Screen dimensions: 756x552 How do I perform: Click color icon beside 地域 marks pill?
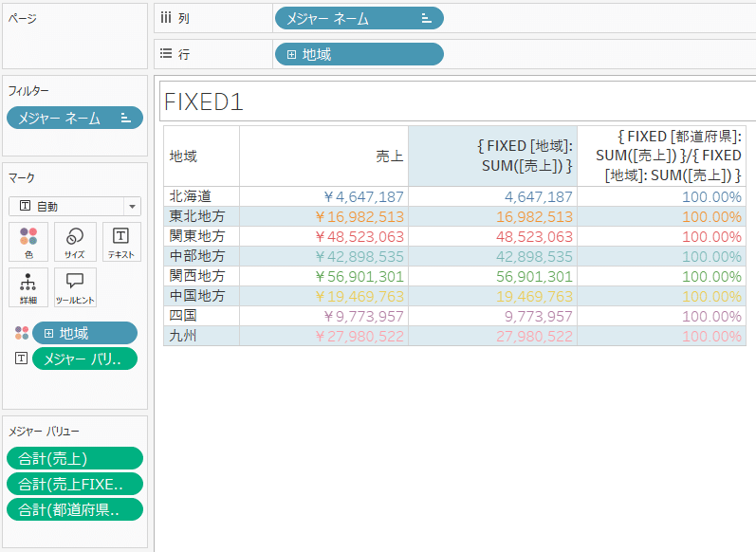click(22, 333)
